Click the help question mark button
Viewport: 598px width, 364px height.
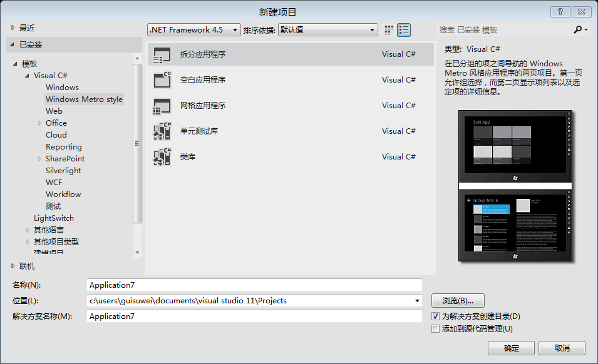(x=560, y=12)
